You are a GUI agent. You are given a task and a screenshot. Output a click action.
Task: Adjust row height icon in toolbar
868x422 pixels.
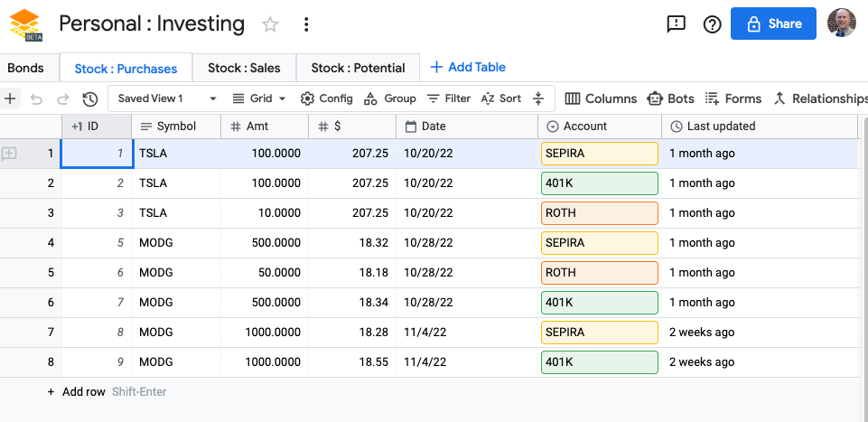(538, 98)
